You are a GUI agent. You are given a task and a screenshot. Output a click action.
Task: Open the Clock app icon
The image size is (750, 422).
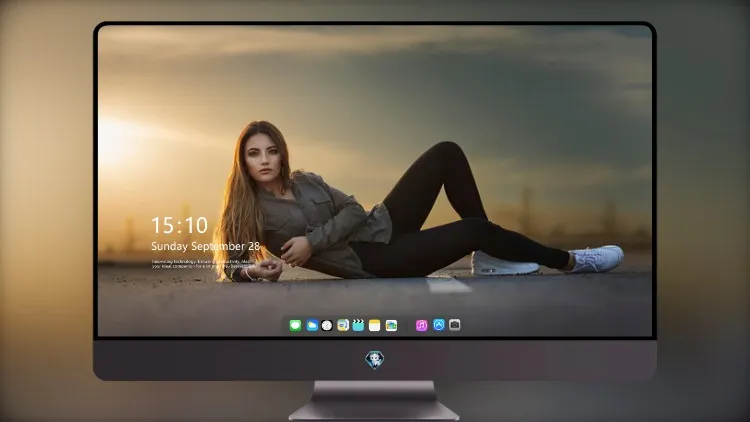(x=327, y=325)
